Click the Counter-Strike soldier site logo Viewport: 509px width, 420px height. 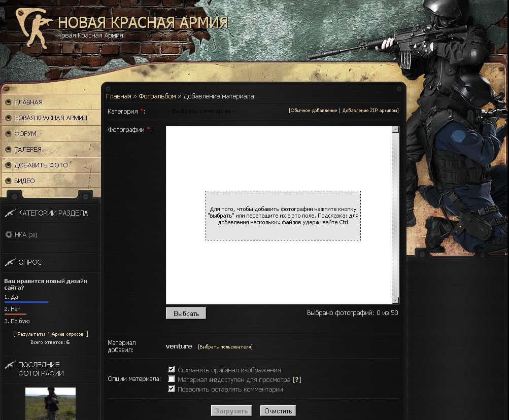pos(34,28)
